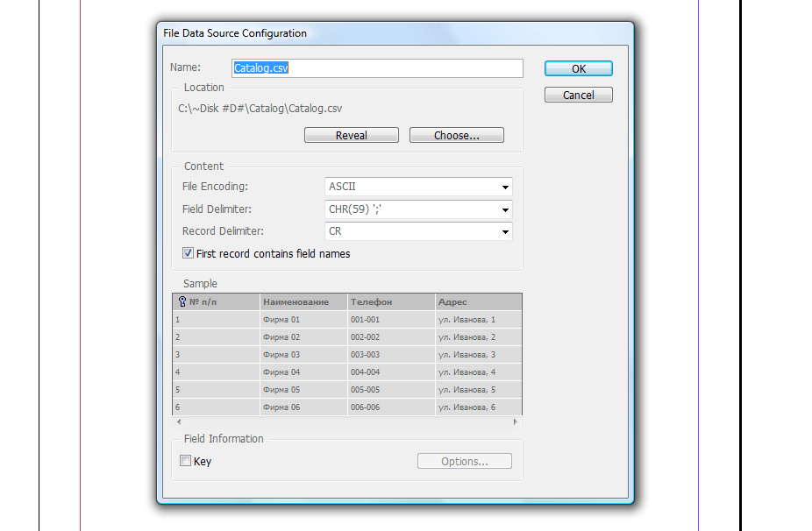
Task: Click phone cell 005-005
Action: 391,390
